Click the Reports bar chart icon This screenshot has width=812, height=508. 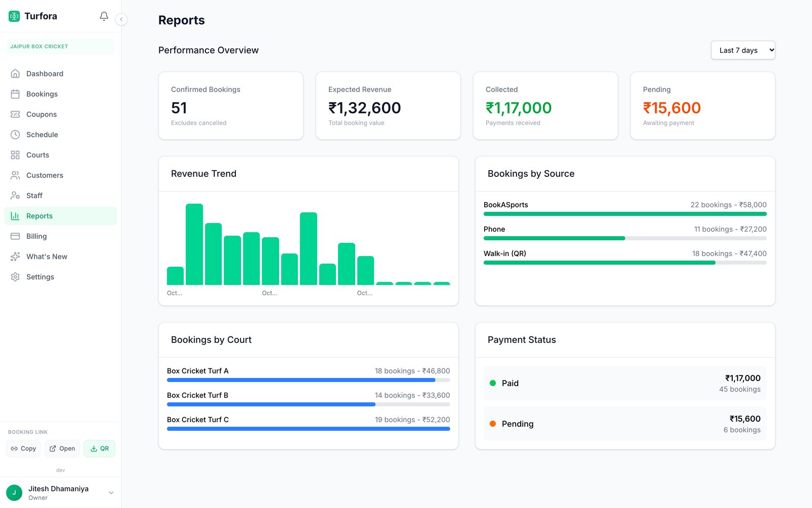pyautogui.click(x=15, y=216)
